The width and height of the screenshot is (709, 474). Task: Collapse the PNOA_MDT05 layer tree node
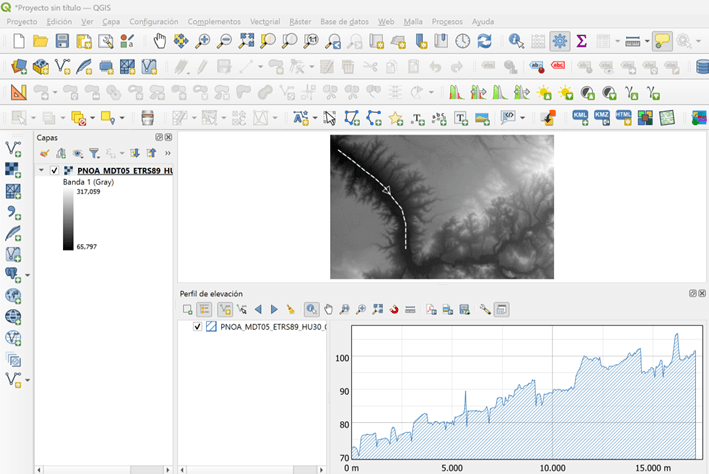[x=41, y=171]
